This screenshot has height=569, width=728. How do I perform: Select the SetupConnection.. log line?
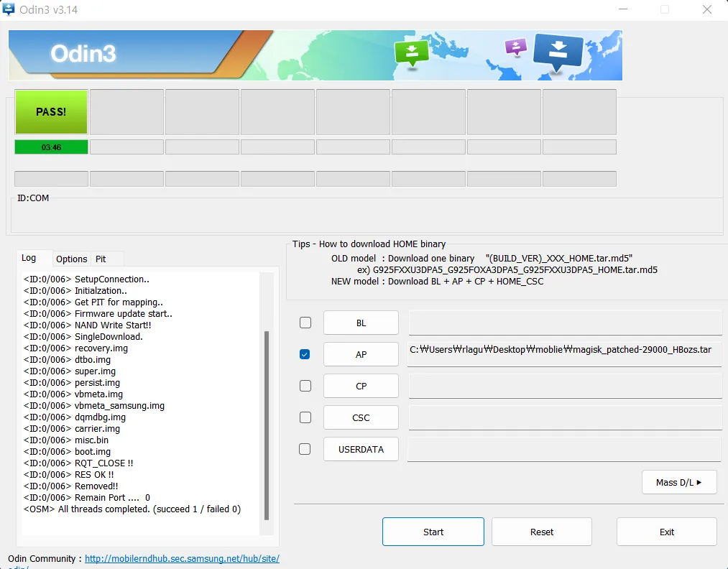(86, 279)
